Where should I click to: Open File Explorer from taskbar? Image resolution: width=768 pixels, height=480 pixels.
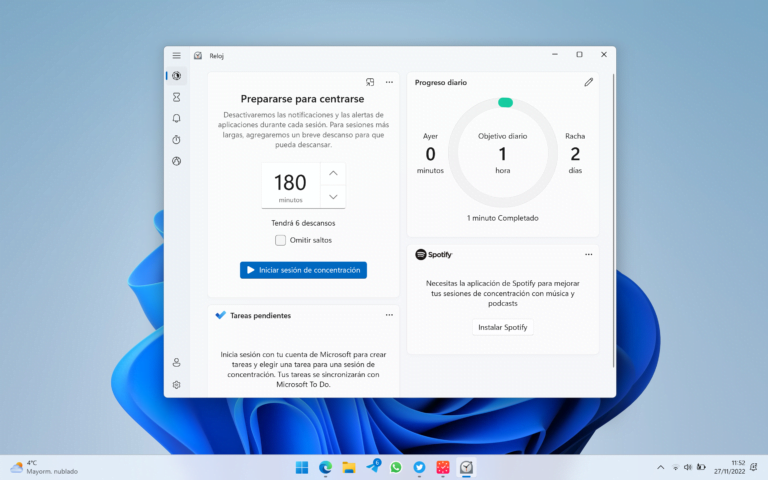(349, 467)
